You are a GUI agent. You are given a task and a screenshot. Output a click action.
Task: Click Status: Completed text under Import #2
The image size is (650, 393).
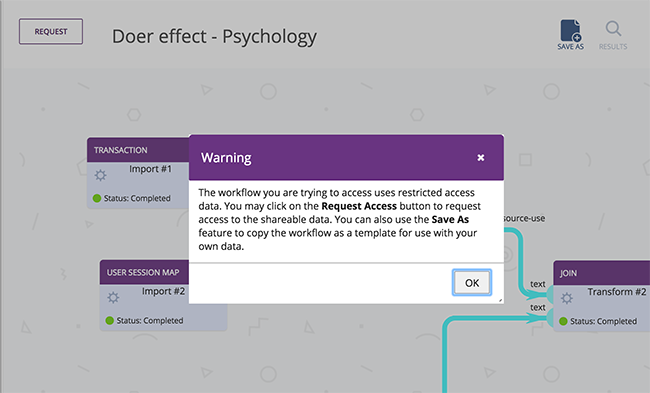click(150, 320)
